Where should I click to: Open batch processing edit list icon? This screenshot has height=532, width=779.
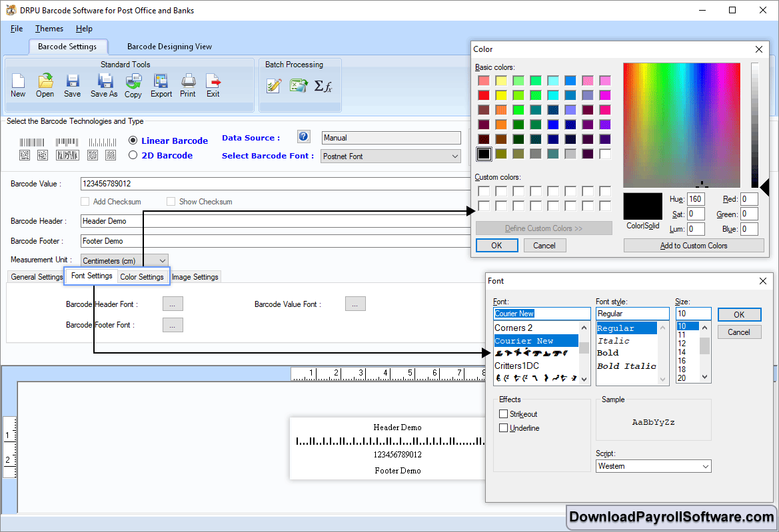(x=274, y=86)
